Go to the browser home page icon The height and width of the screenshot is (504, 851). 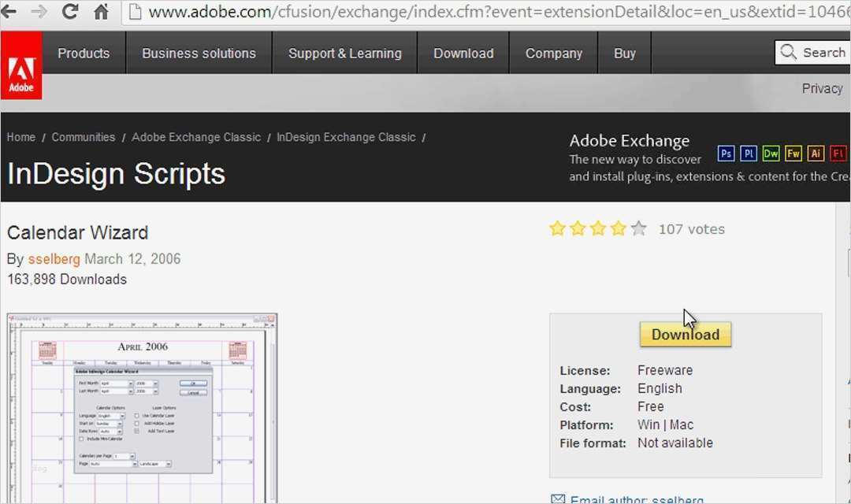[x=101, y=11]
